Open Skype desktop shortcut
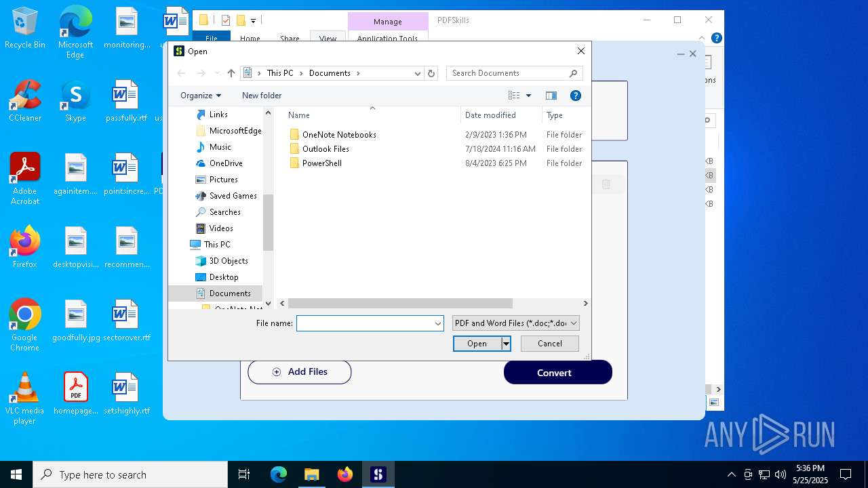 [75, 101]
